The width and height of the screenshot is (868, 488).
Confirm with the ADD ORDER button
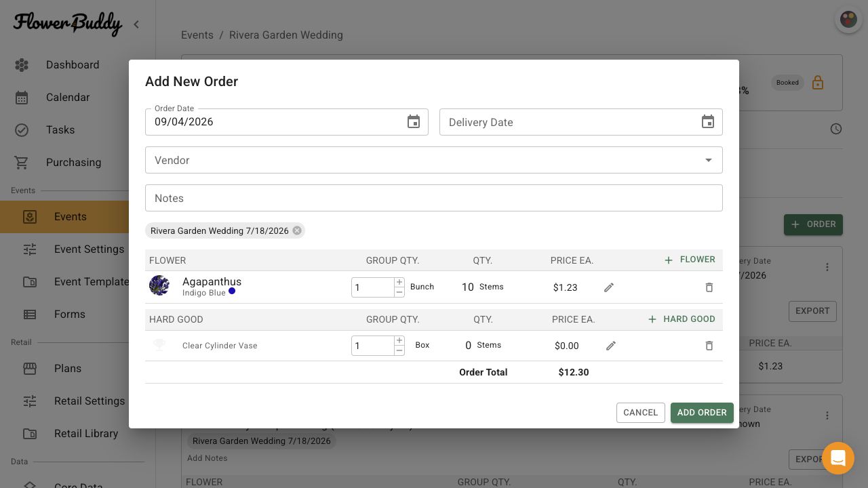point(702,413)
